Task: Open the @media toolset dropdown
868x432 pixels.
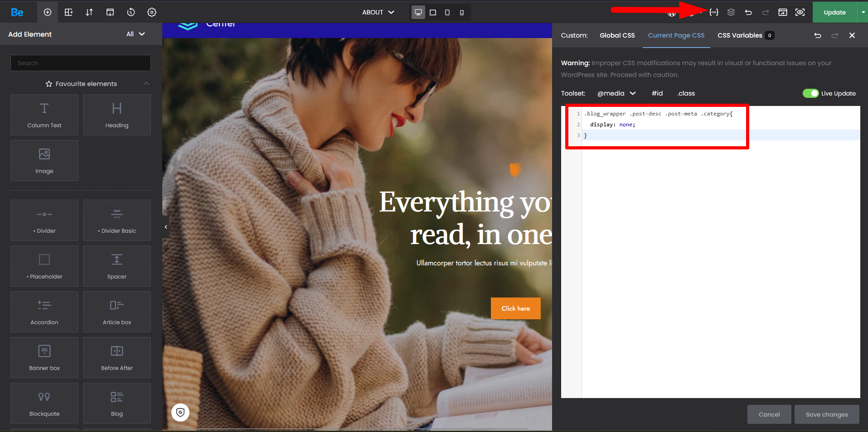Action: pos(616,93)
